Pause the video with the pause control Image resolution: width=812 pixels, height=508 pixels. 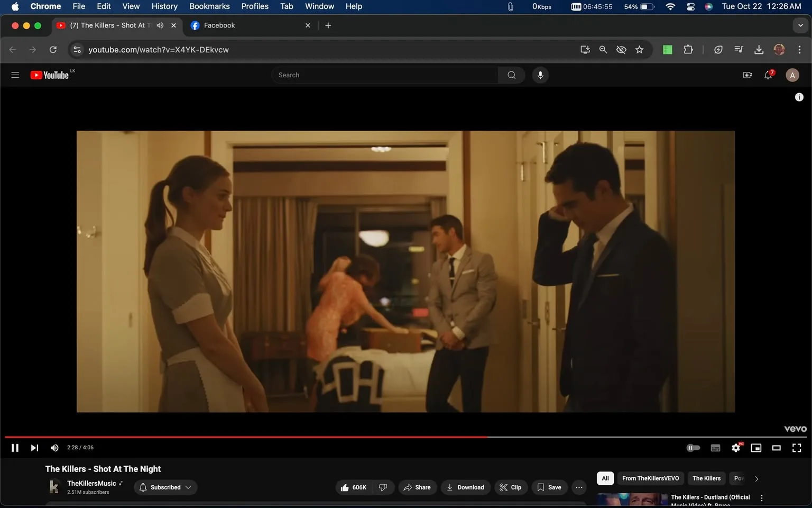(x=15, y=448)
